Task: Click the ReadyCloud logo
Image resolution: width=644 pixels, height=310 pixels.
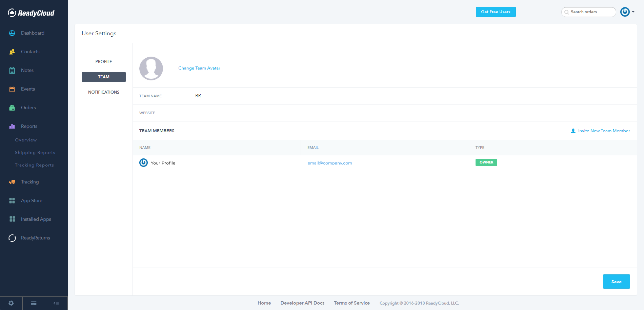Action: (31, 13)
